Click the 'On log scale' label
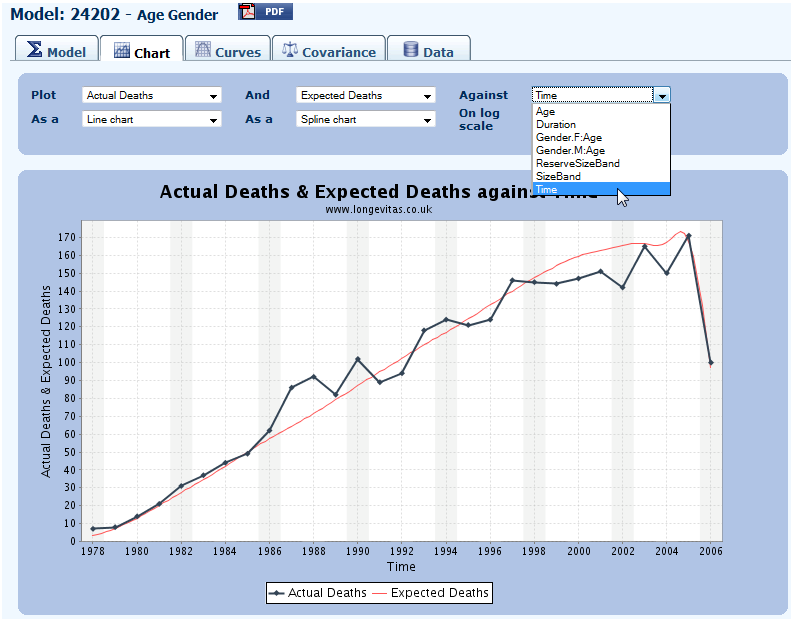 tap(479, 119)
